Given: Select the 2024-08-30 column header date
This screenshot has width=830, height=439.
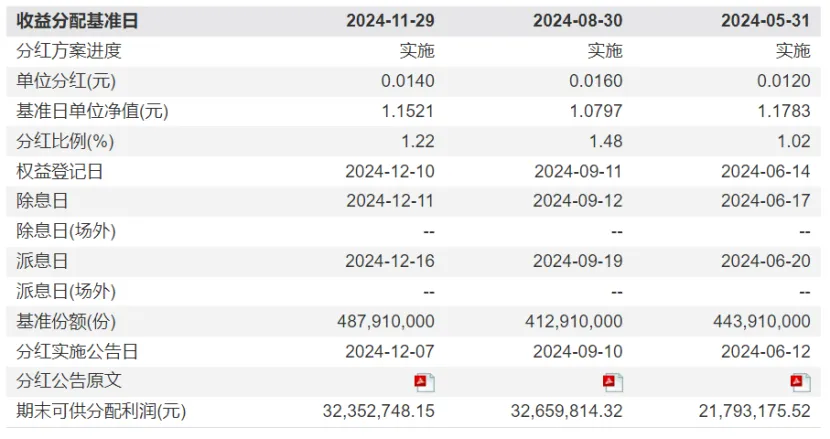Looking at the screenshot, I should (x=578, y=21).
